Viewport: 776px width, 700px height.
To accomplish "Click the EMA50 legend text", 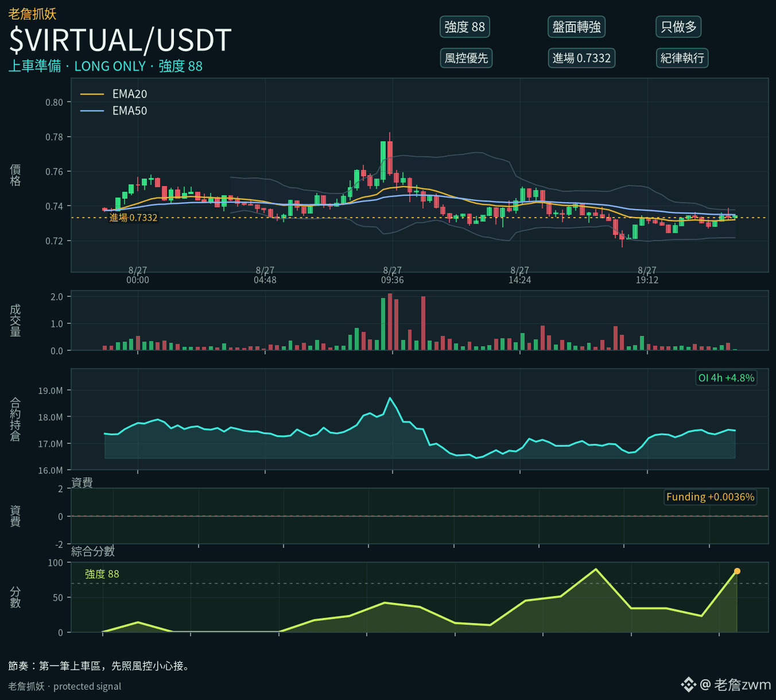I will pyautogui.click(x=130, y=111).
